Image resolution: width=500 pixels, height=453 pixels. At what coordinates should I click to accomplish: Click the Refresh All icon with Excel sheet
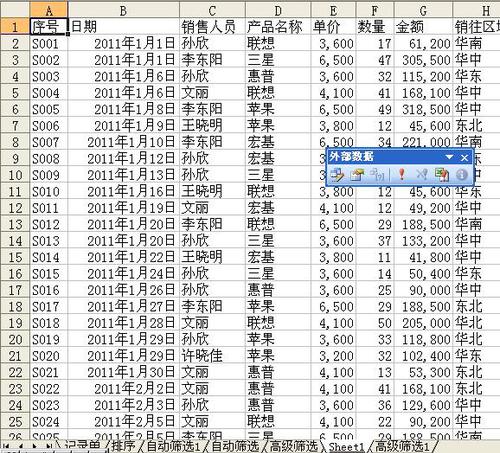tap(442, 174)
